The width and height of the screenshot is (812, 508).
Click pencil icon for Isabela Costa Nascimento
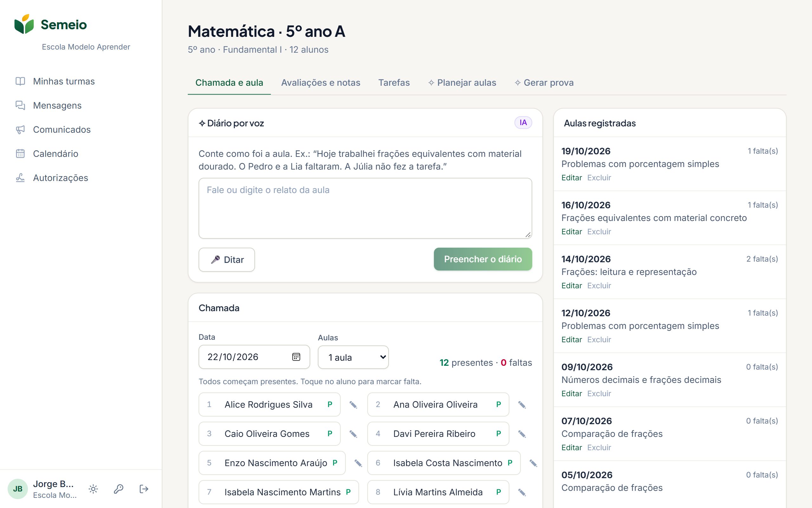click(x=533, y=463)
